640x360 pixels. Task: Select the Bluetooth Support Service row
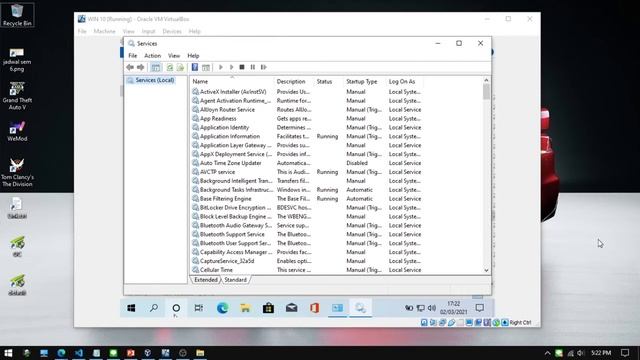pos(307,235)
